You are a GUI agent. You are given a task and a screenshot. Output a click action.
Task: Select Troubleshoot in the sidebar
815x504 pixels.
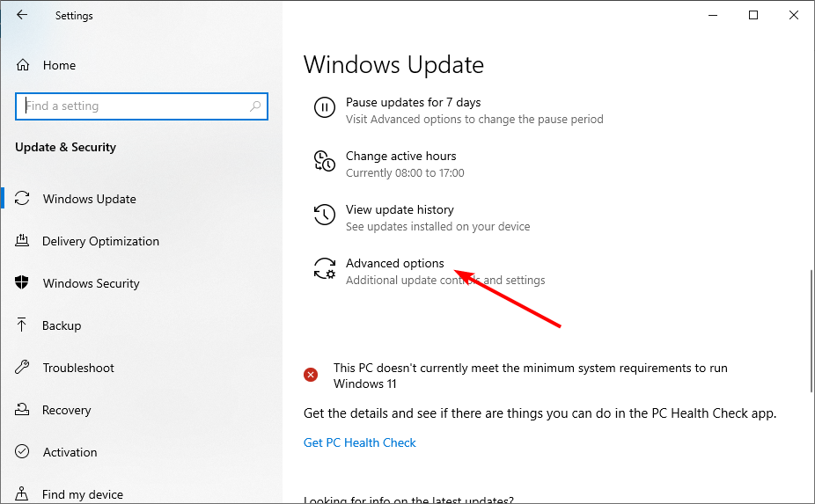[78, 368]
